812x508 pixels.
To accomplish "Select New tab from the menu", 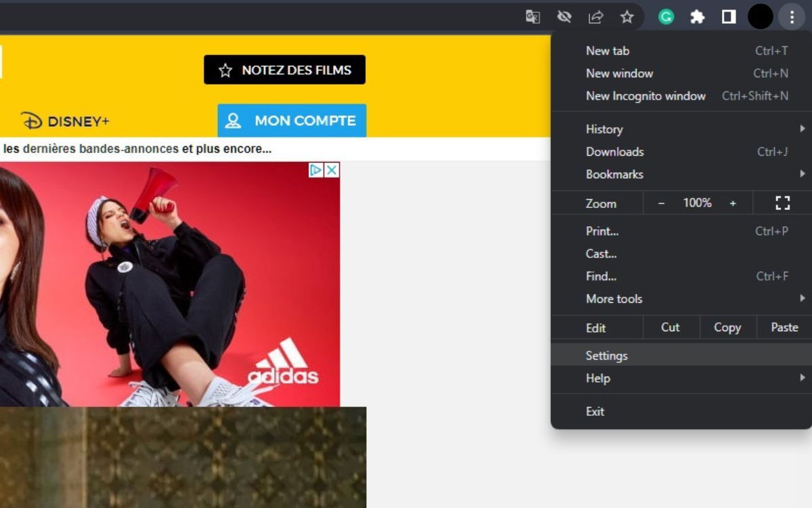I will point(681,51).
